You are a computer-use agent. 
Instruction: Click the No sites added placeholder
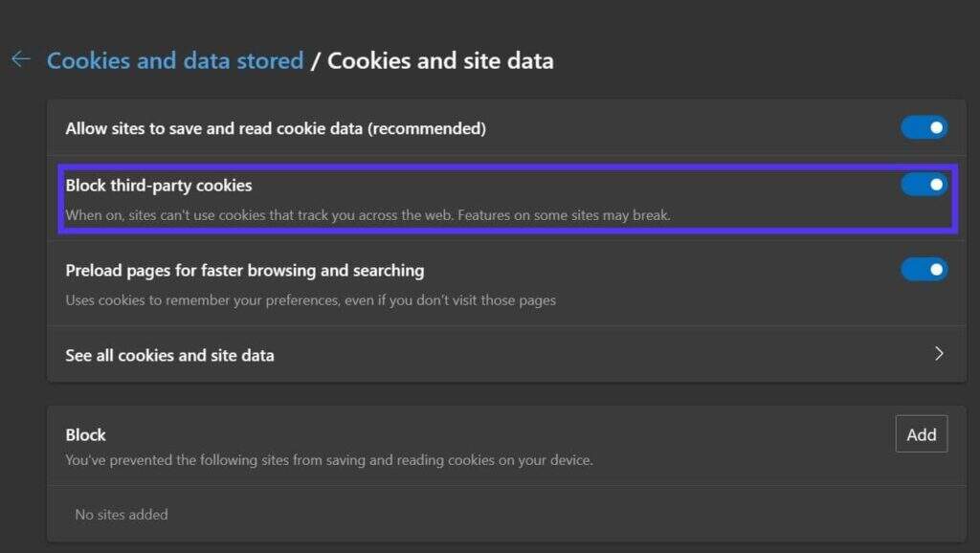[121, 515]
